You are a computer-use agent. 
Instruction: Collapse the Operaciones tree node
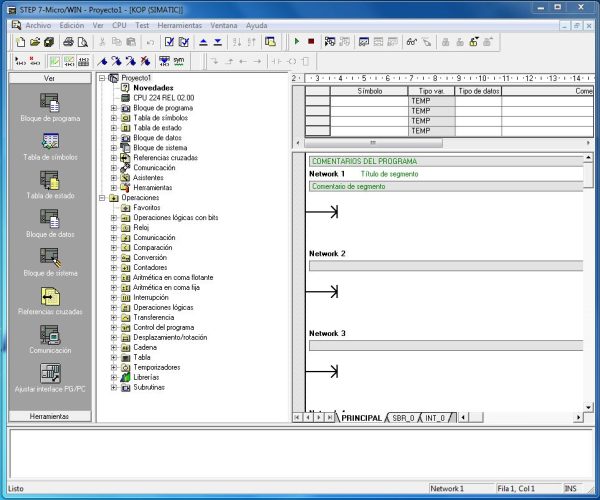click(102, 198)
